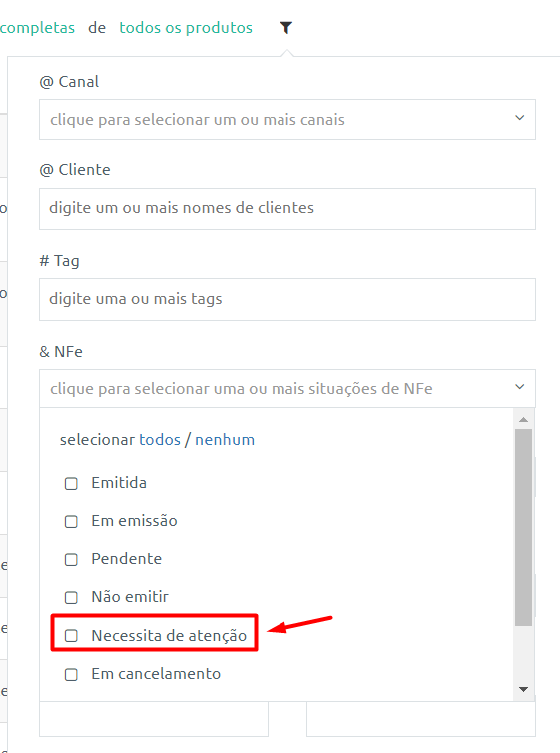Open the 'todos os produtos' link
Viewport: 560px width, 753px height.
click(186, 28)
